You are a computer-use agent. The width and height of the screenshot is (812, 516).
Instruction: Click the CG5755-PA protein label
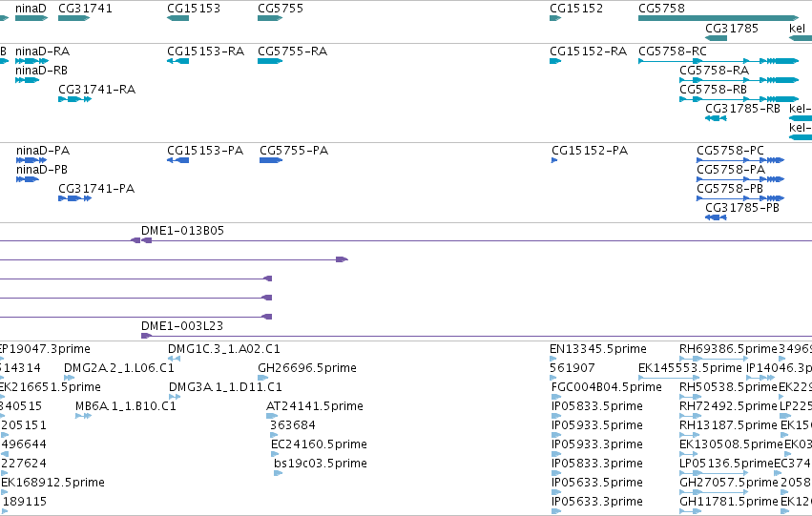tap(294, 151)
